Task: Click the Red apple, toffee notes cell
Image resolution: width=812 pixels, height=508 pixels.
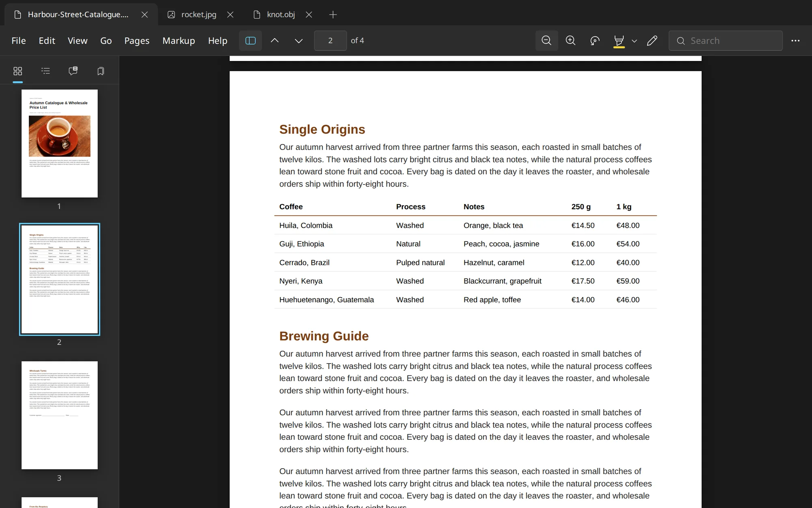Action: 492,300
